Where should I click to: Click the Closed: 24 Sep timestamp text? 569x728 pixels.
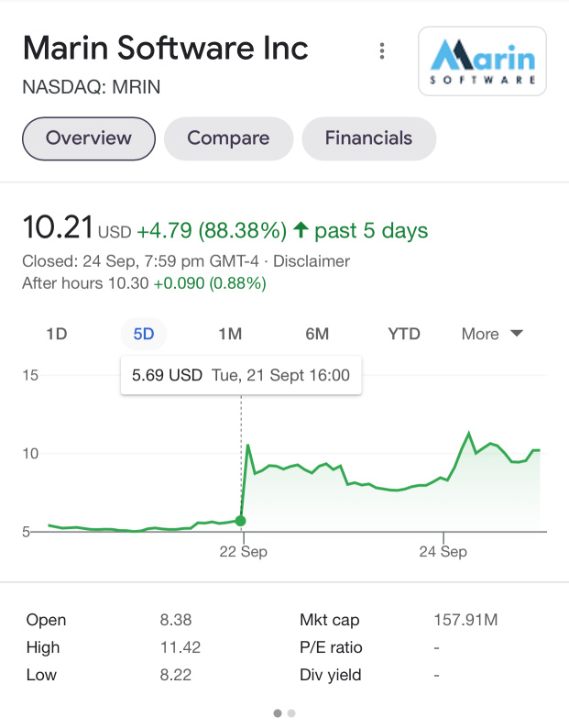[x=140, y=261]
